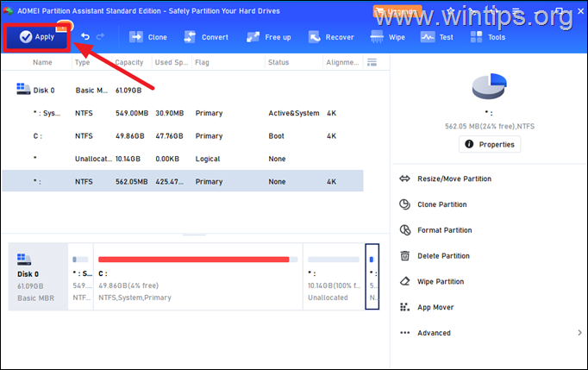This screenshot has width=588, height=370.
Task: Select the small system partition block in map
Action: (81, 277)
